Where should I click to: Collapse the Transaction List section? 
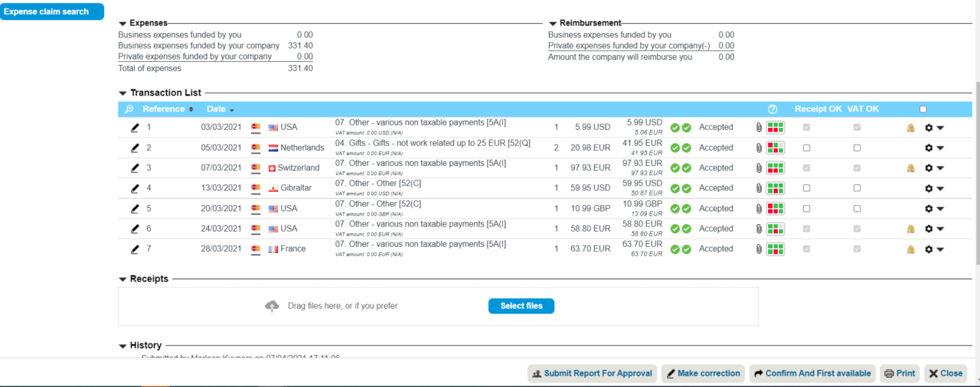pyautogui.click(x=122, y=93)
